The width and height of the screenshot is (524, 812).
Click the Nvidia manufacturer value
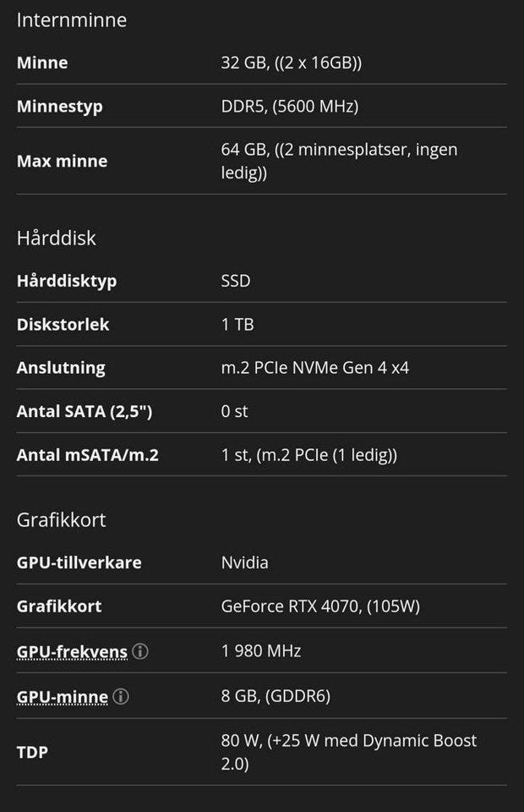click(245, 562)
